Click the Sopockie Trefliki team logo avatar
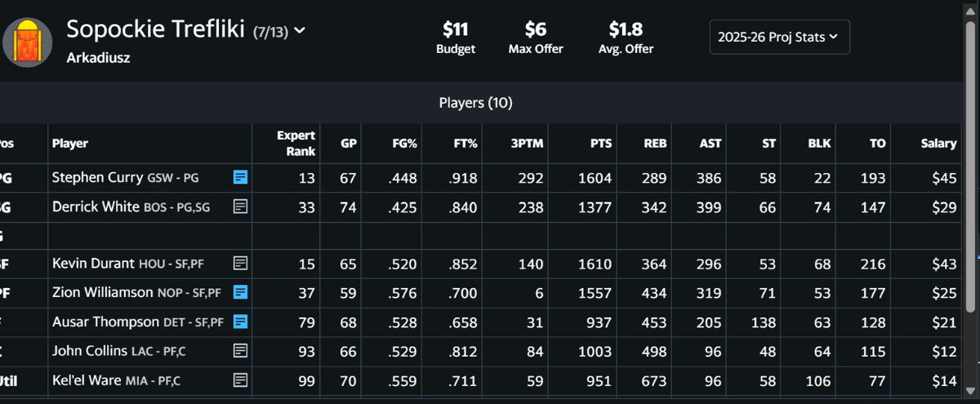 28,43
